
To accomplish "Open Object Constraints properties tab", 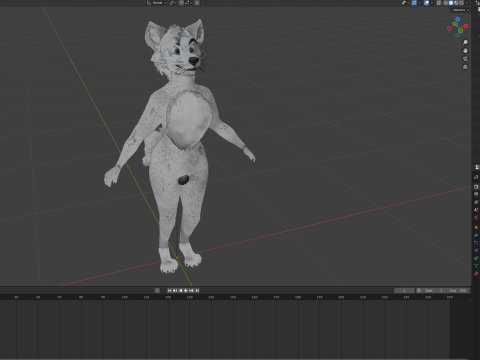I will tap(476, 258).
